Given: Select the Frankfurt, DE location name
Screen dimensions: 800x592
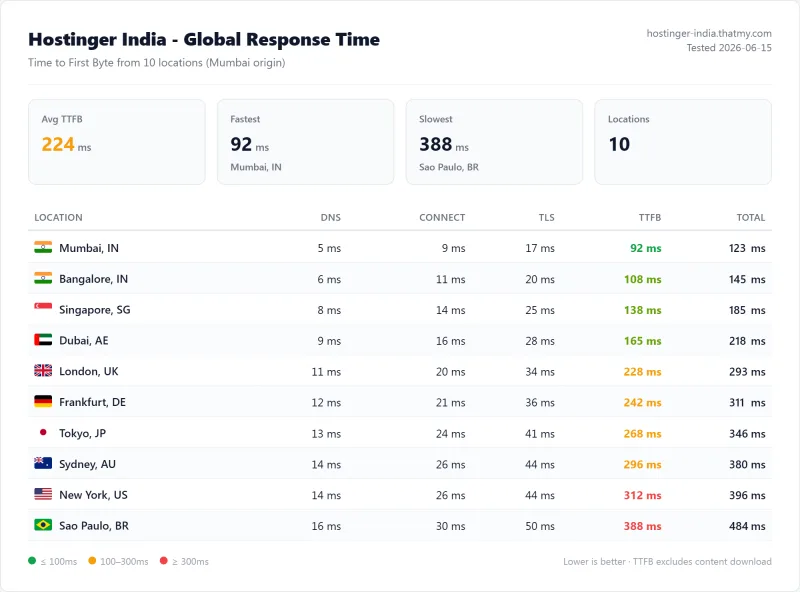Looking at the screenshot, I should [x=92, y=402].
